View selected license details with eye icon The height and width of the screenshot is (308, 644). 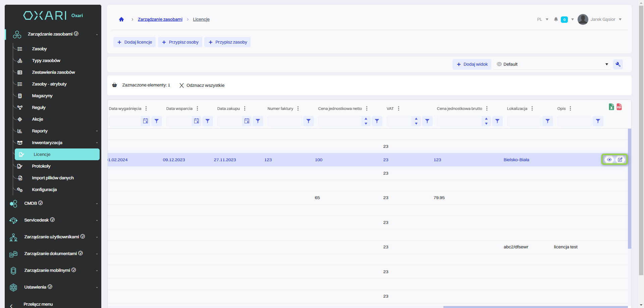[x=609, y=160]
